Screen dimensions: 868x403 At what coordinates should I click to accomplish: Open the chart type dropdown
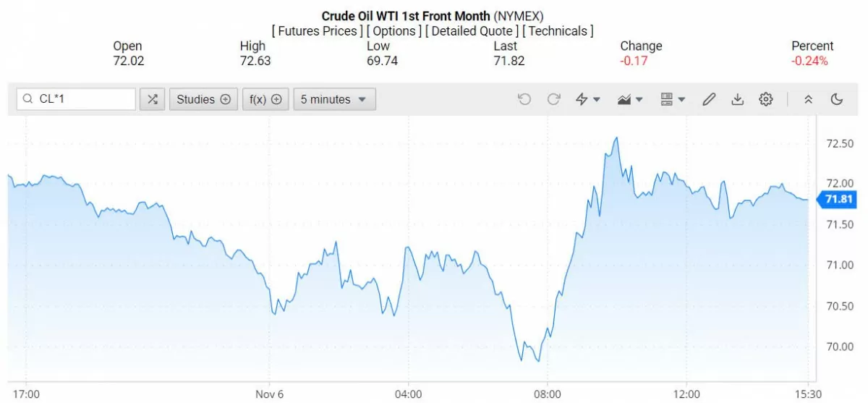click(x=630, y=99)
